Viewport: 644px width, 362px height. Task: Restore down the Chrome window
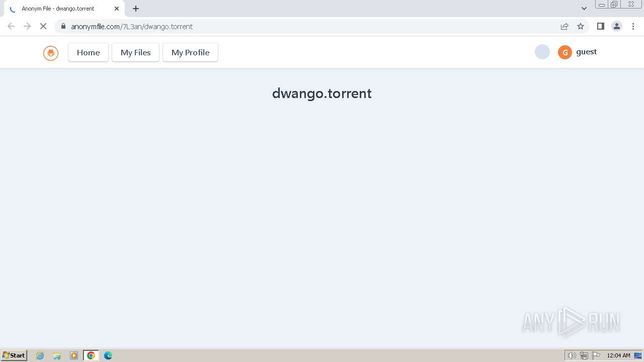pyautogui.click(x=614, y=5)
